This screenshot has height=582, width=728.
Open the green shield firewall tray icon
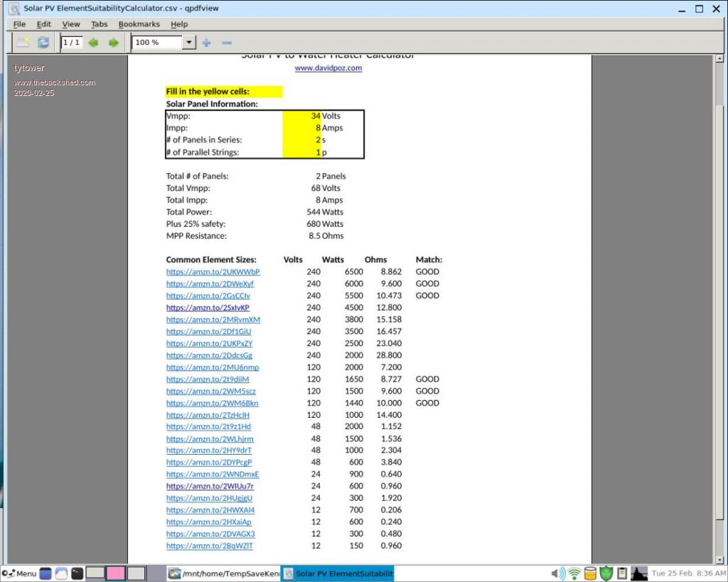tap(606, 573)
